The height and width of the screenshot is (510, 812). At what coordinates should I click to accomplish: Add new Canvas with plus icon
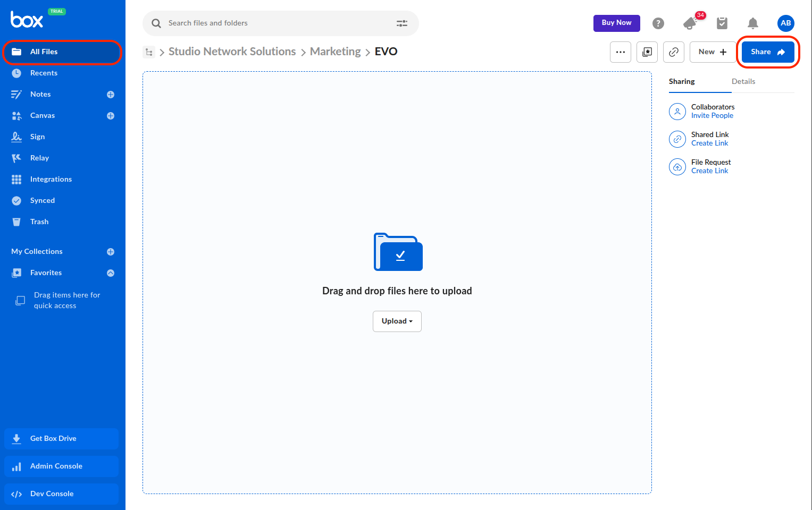click(111, 116)
